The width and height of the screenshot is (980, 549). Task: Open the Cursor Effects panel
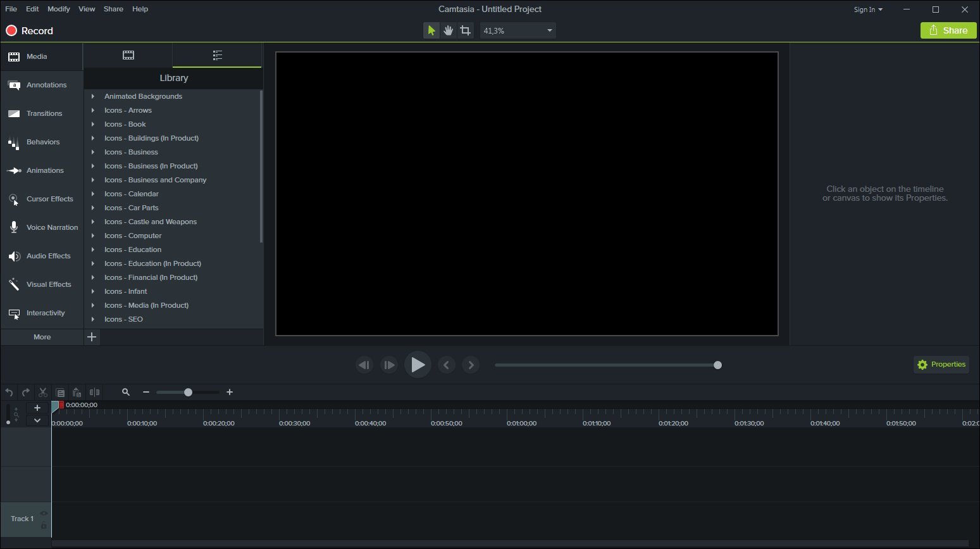coord(42,199)
